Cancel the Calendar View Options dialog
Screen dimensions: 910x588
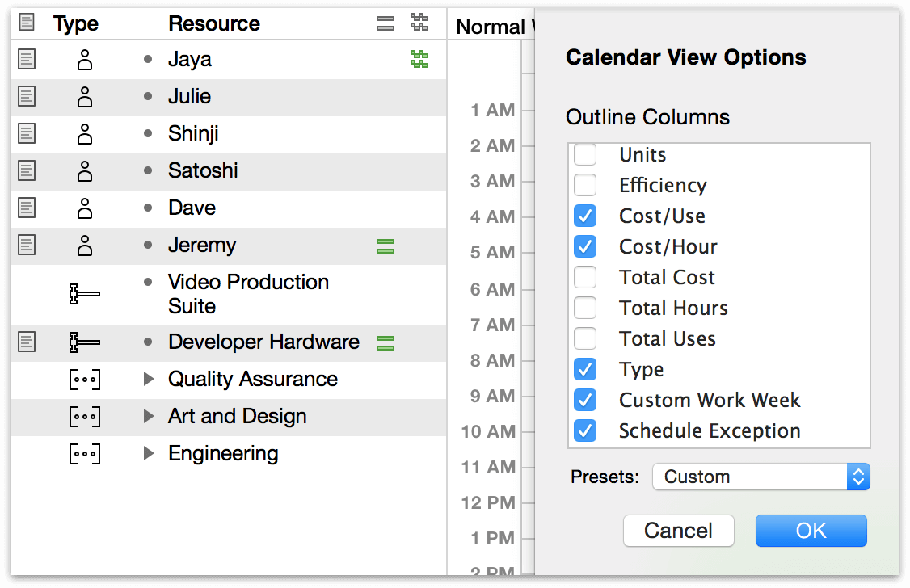pos(678,531)
